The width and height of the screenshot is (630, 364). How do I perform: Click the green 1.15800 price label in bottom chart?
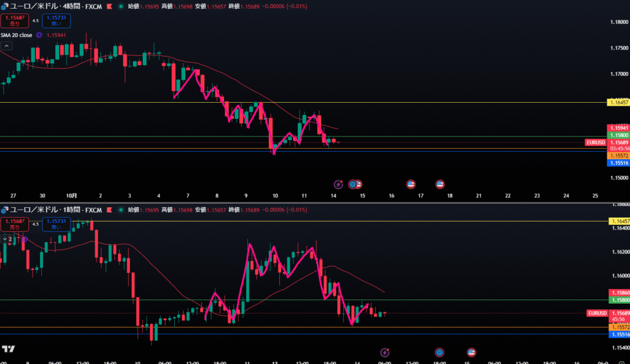click(618, 299)
